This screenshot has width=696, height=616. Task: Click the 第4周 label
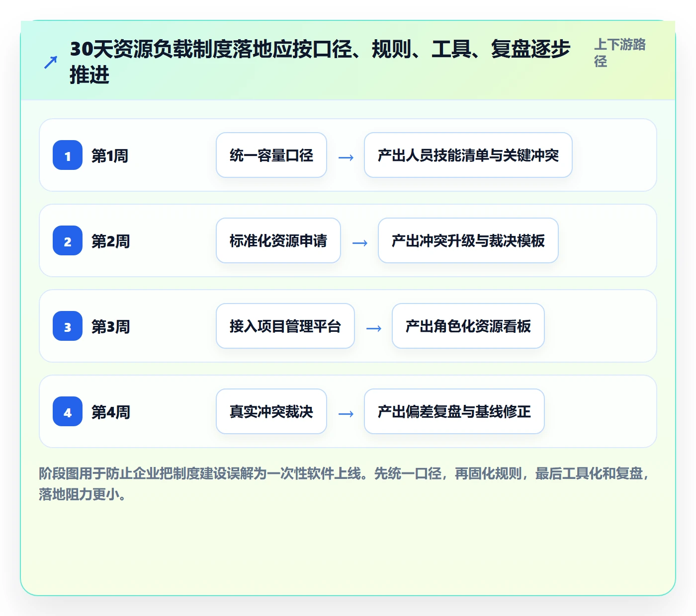110,412
